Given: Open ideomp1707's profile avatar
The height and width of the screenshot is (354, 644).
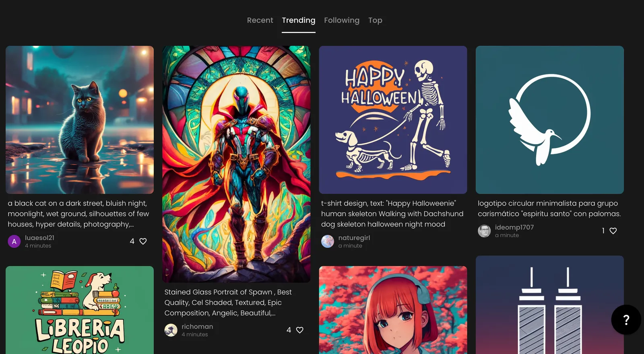Looking at the screenshot, I should 484,231.
